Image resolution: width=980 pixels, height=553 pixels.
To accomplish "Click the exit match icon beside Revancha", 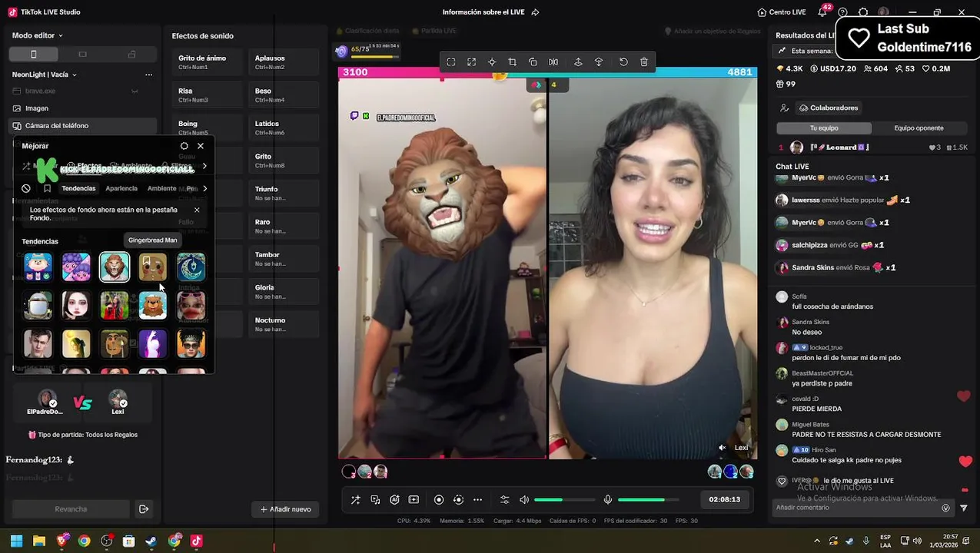I will click(x=144, y=509).
